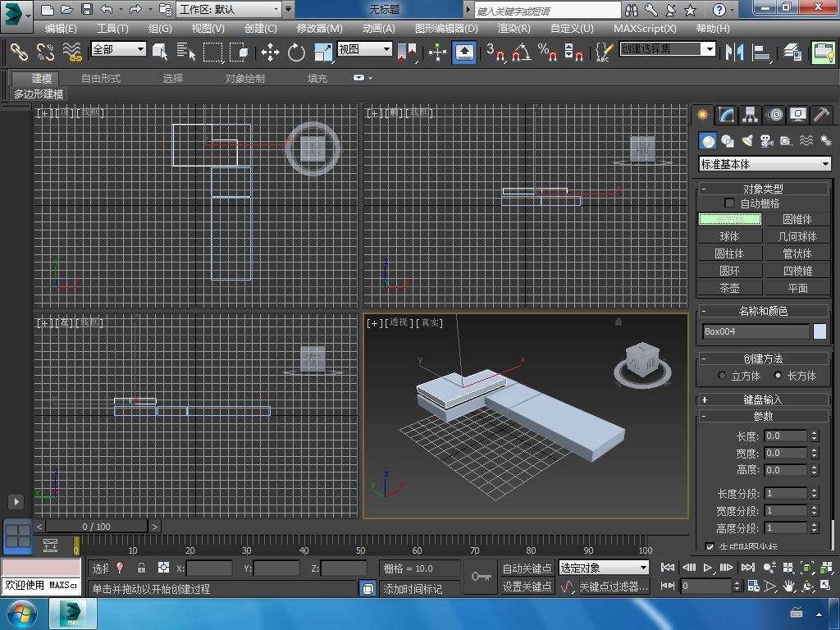Viewport: 840px width, 630px height.
Task: Click the Mirror tool icon
Action: pos(734,52)
